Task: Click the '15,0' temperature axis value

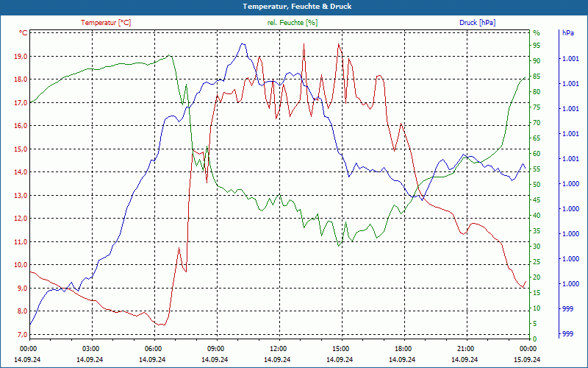Action: pos(21,149)
